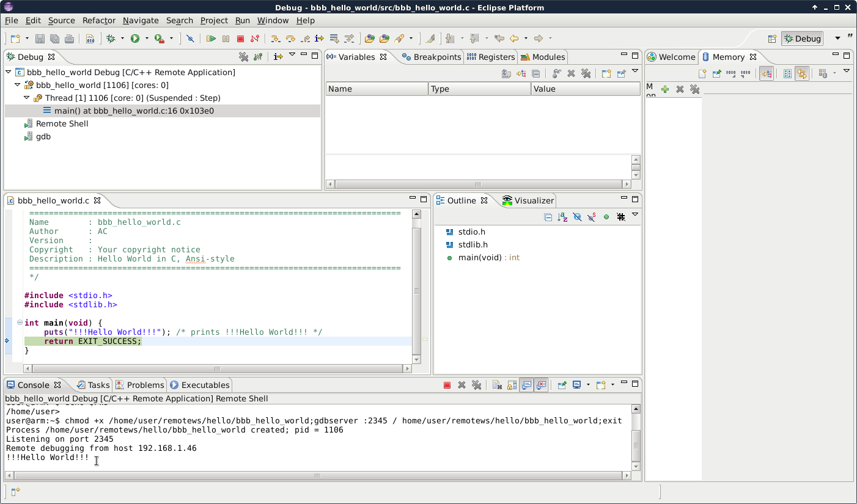This screenshot has height=504, width=857.
Task: Click the Suspend debug button
Action: tap(226, 38)
